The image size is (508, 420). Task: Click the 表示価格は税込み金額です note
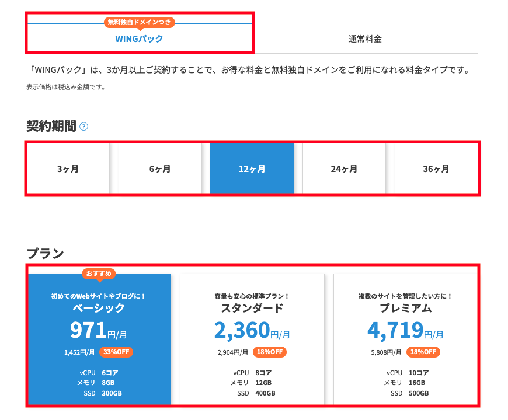point(66,87)
